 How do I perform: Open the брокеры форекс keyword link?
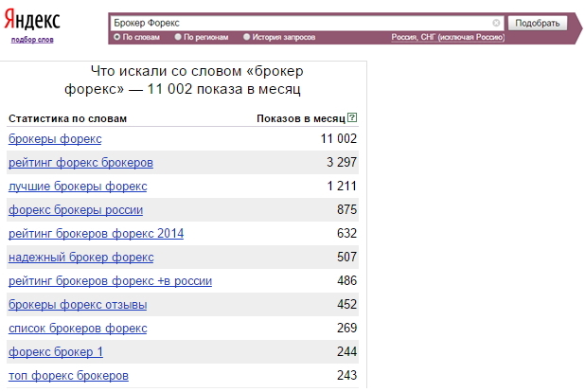[55, 139]
